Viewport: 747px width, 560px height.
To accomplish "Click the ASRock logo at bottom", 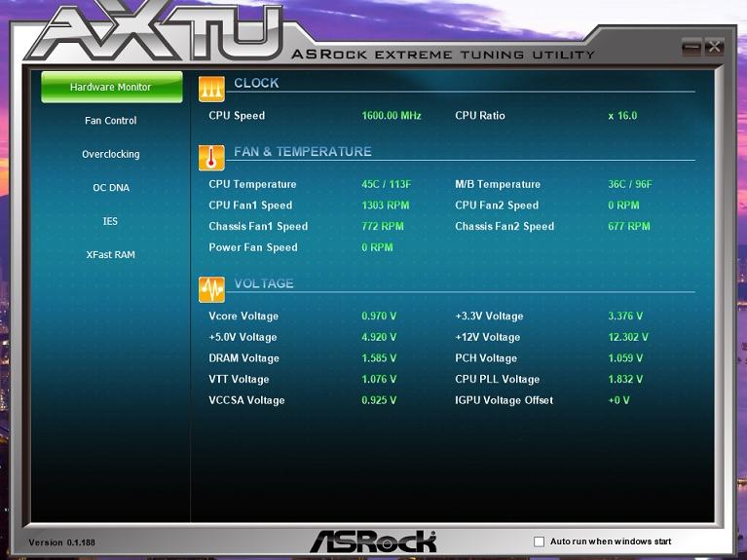I will tap(373, 541).
